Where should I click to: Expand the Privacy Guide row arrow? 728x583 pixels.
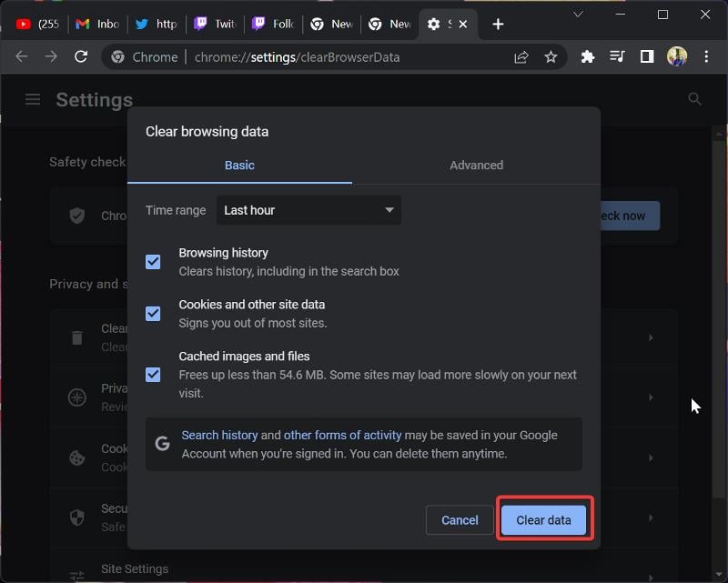click(x=651, y=397)
